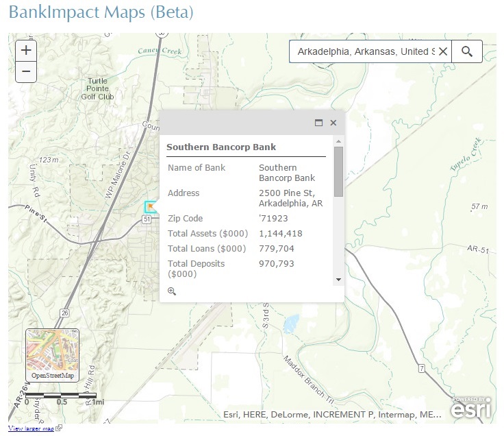Image resolution: width=504 pixels, height=436 pixels.
Task: Click the magnifier search button
Action: (x=467, y=51)
